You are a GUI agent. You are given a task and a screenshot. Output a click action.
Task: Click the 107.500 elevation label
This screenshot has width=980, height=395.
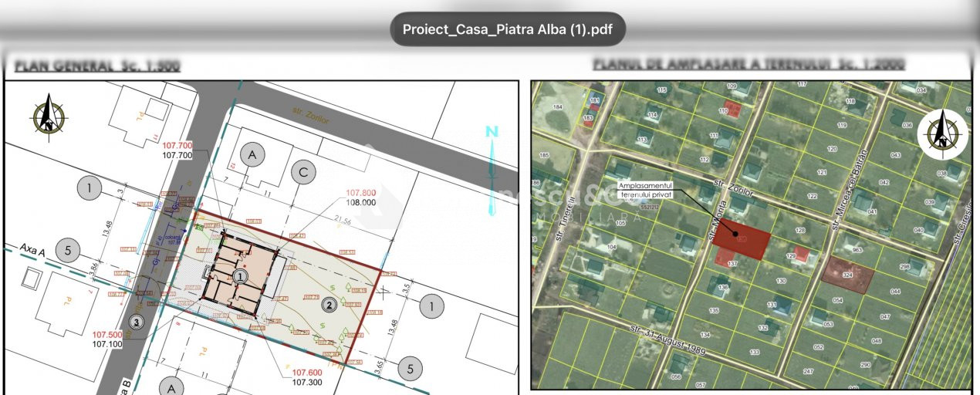(x=107, y=335)
